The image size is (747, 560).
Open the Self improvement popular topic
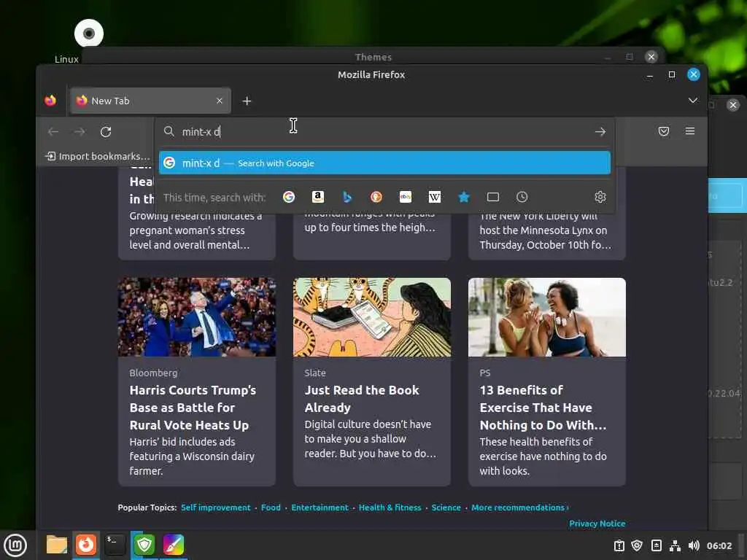click(215, 507)
